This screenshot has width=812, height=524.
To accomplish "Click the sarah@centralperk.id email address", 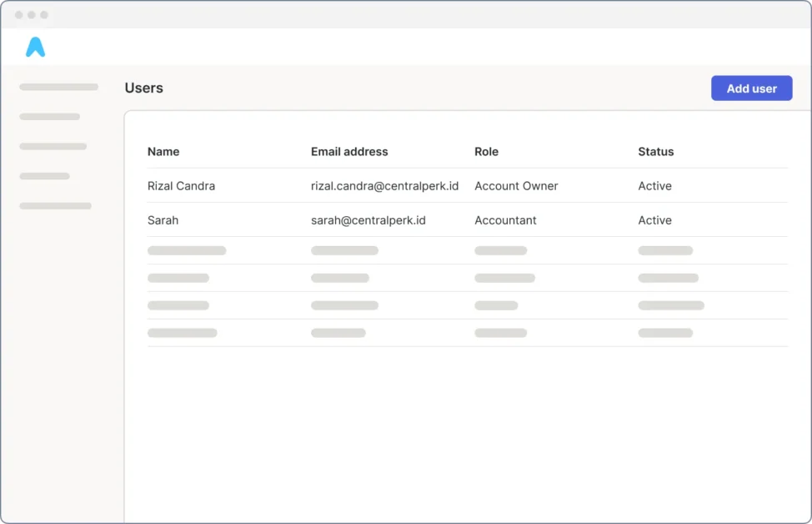I will [x=368, y=220].
